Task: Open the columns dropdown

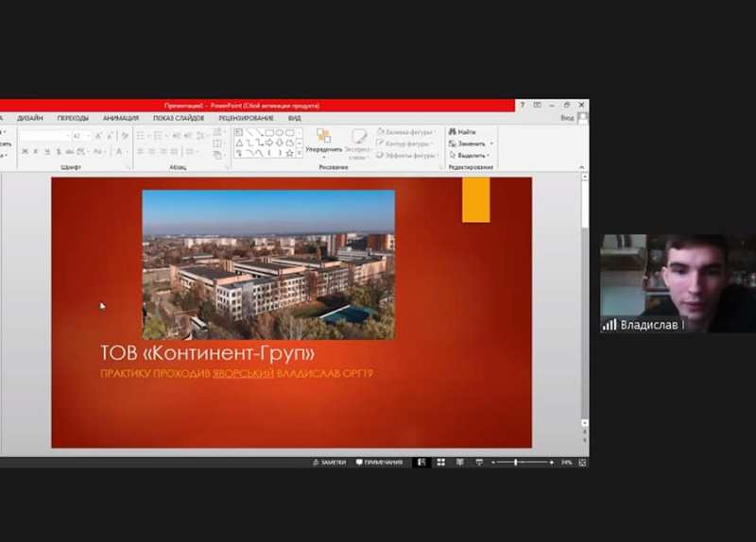Action: pyautogui.click(x=192, y=152)
